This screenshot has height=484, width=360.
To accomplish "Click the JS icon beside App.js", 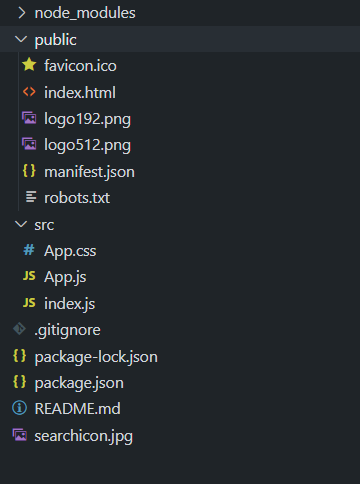I will [x=29, y=276].
